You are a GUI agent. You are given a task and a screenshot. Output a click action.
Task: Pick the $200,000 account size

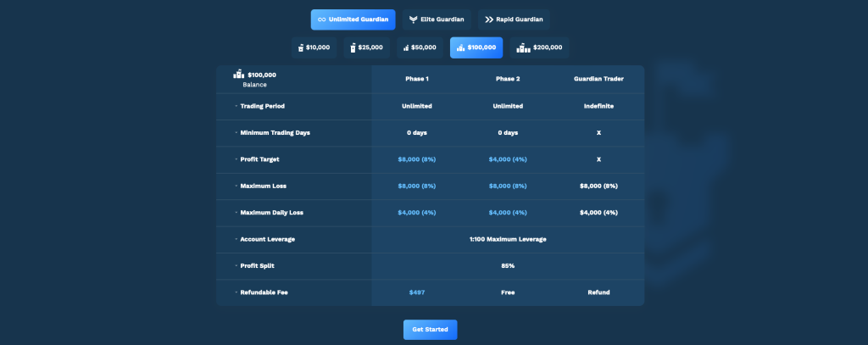click(540, 47)
